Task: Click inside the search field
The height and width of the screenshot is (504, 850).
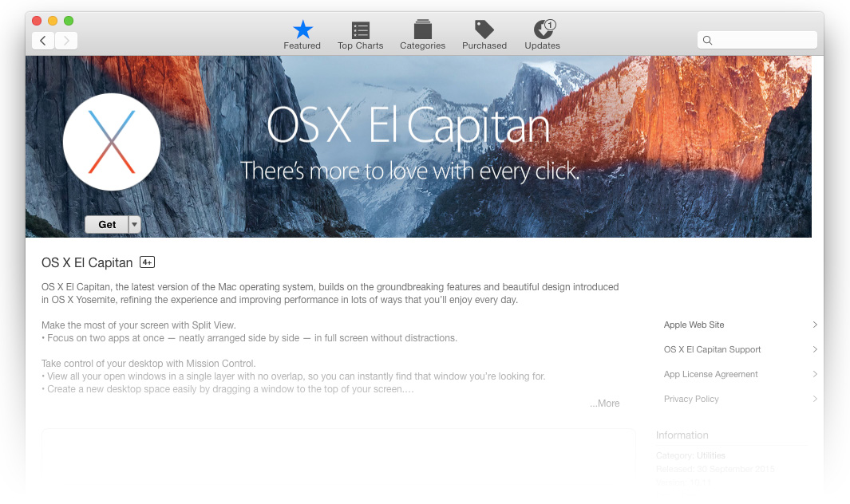Action: click(x=757, y=40)
